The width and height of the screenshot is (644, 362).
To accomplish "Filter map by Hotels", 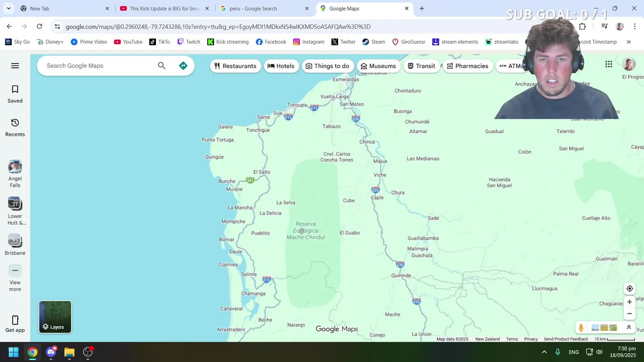I will click(x=281, y=66).
